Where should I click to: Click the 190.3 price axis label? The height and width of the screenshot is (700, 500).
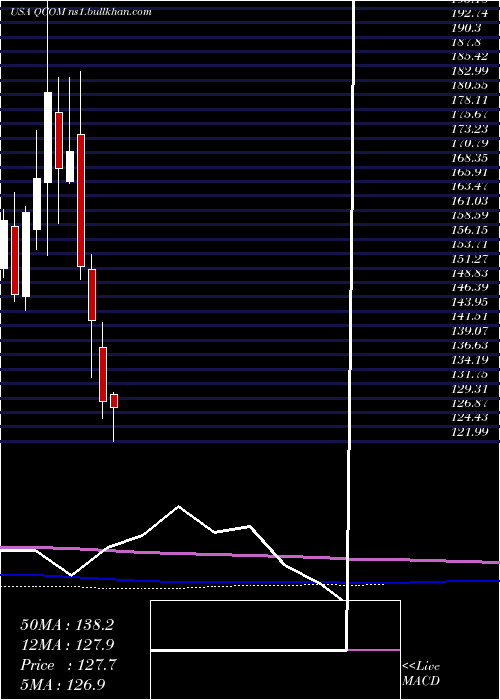(x=466, y=28)
